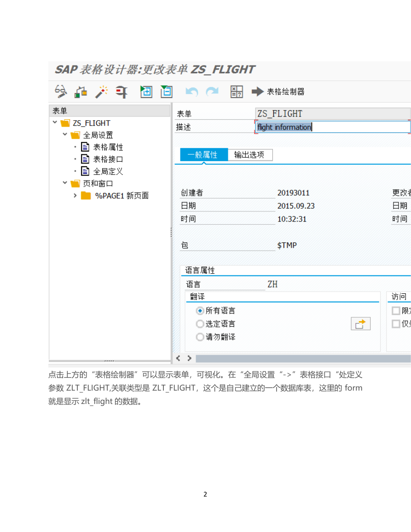Click the %PAGE1 folder icon
The width and height of the screenshot is (411, 532).
pyautogui.click(x=86, y=196)
